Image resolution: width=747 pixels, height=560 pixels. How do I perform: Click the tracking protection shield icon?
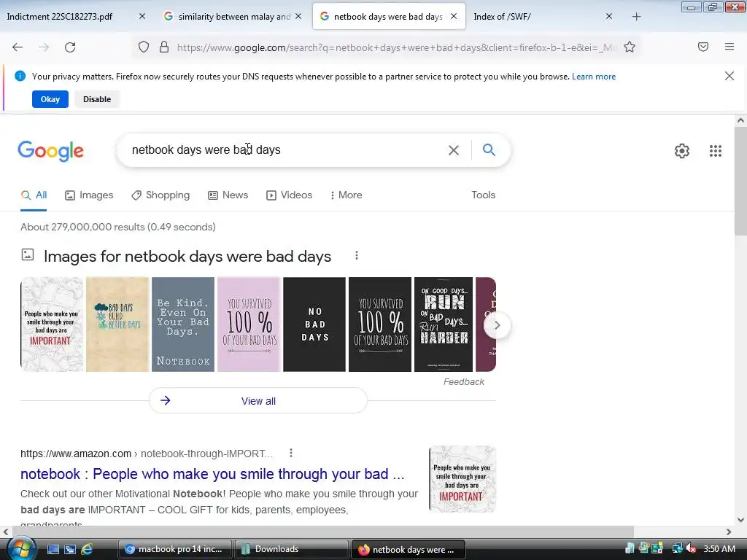(144, 47)
